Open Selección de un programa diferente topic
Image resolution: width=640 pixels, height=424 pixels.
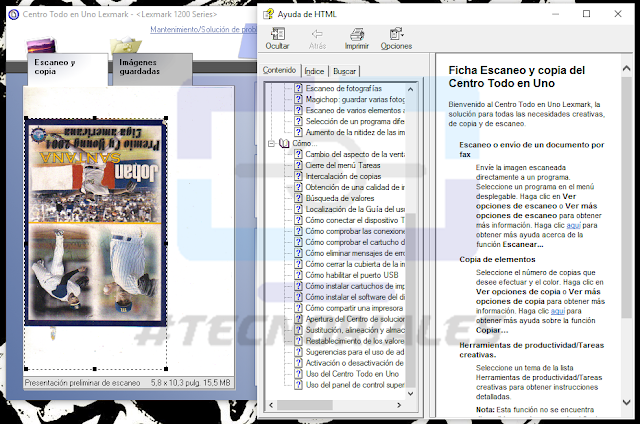pyautogui.click(x=355, y=121)
